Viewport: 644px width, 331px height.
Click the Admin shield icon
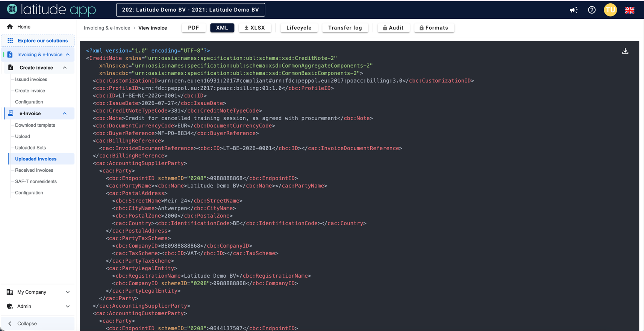[x=10, y=307]
